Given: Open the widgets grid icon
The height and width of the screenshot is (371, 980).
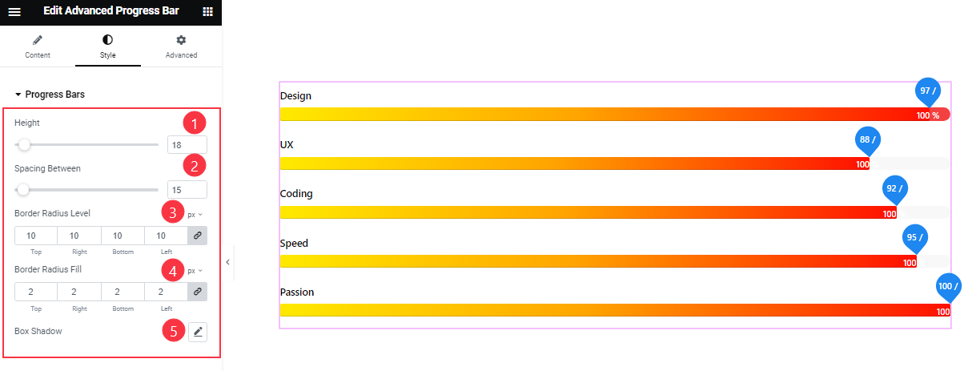Looking at the screenshot, I should (x=207, y=12).
